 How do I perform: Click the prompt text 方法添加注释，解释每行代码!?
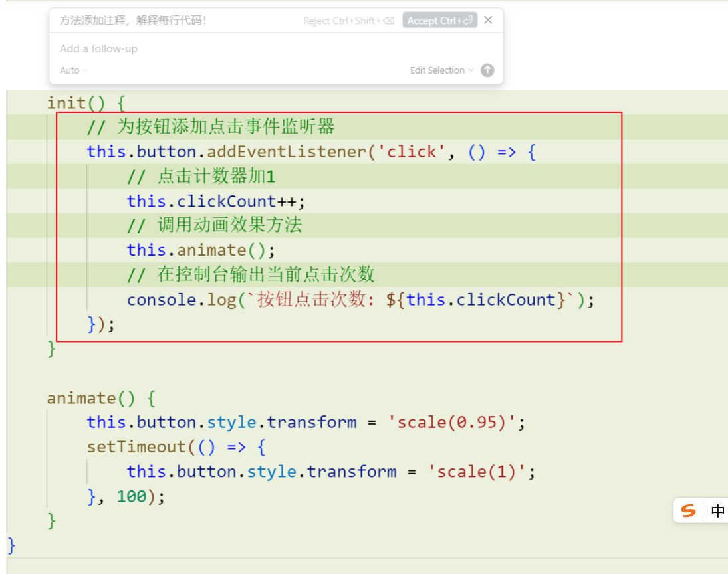tap(133, 21)
